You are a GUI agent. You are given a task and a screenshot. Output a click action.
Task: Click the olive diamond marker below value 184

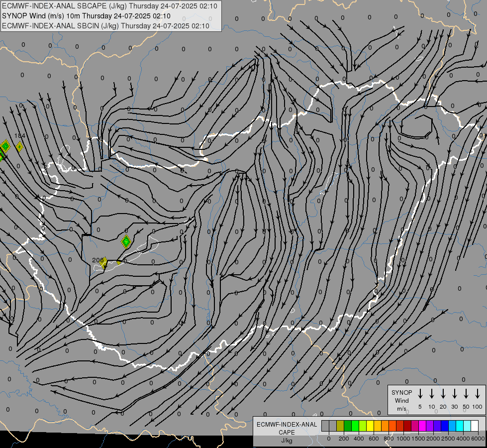[19, 146]
